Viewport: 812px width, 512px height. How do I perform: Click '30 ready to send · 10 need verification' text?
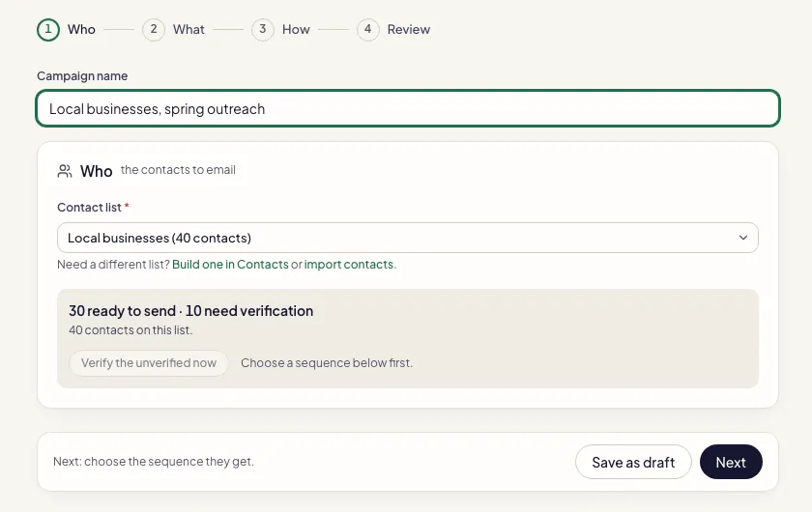pos(191,311)
